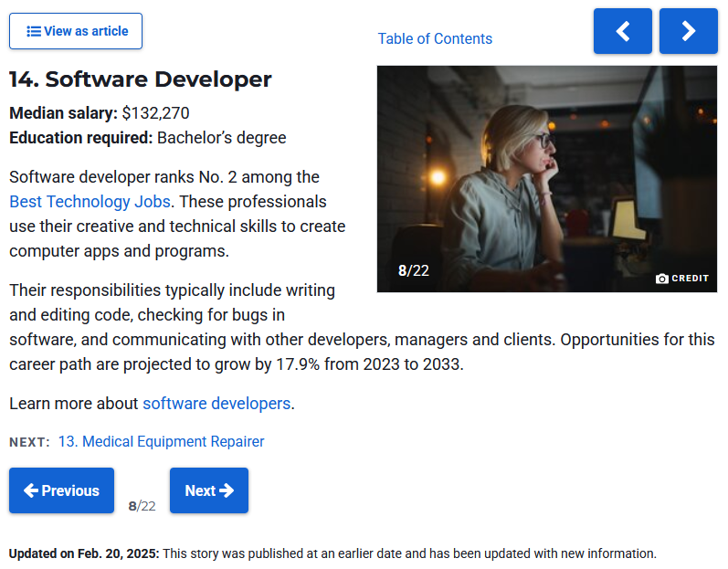
Task: Follow the software developers link
Action: 216,404
